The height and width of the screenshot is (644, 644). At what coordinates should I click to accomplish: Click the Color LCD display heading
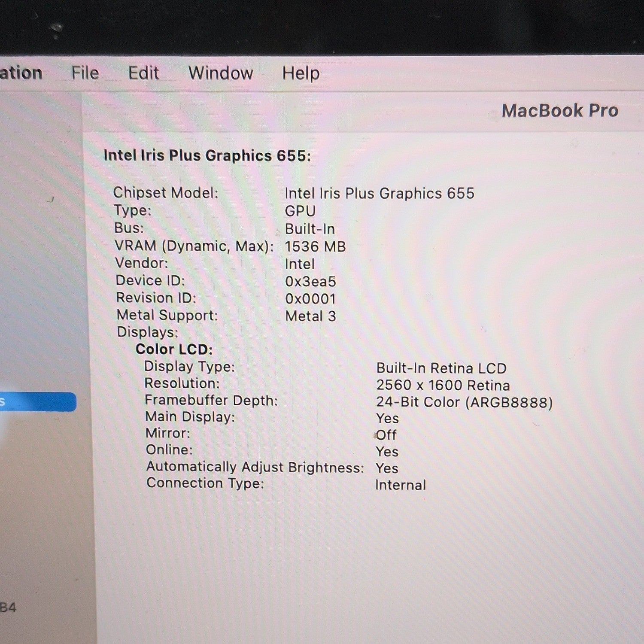coord(174,349)
